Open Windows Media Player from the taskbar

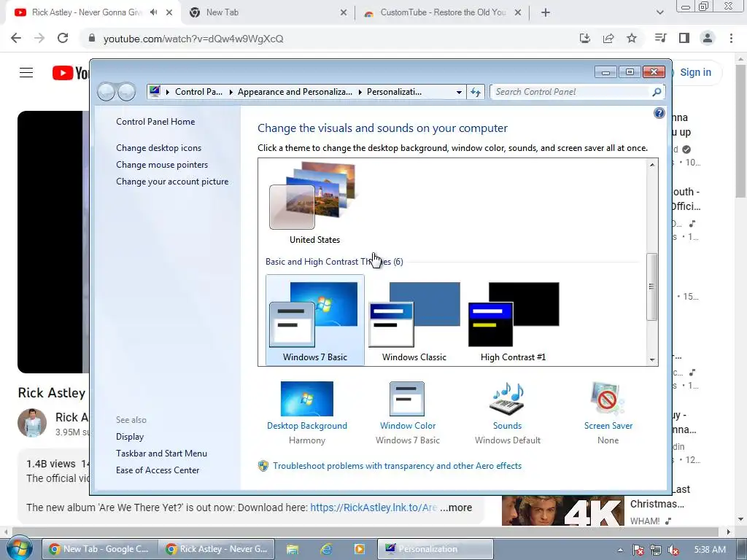[x=359, y=549]
